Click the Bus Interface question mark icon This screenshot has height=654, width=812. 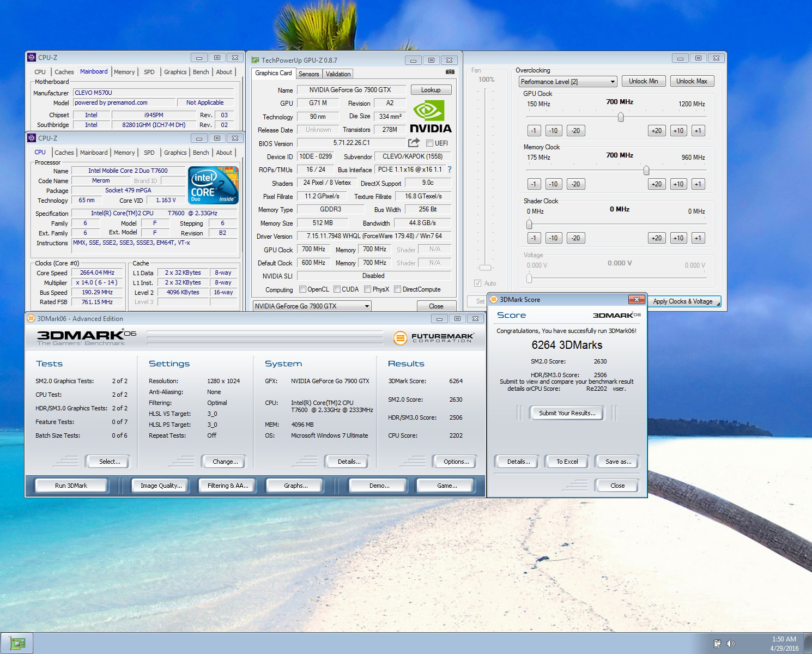(x=450, y=169)
